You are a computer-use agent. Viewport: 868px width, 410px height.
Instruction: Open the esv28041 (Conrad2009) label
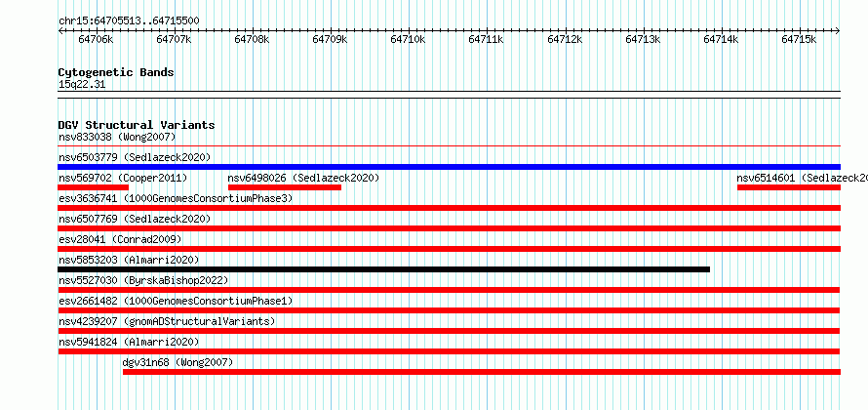120,239
